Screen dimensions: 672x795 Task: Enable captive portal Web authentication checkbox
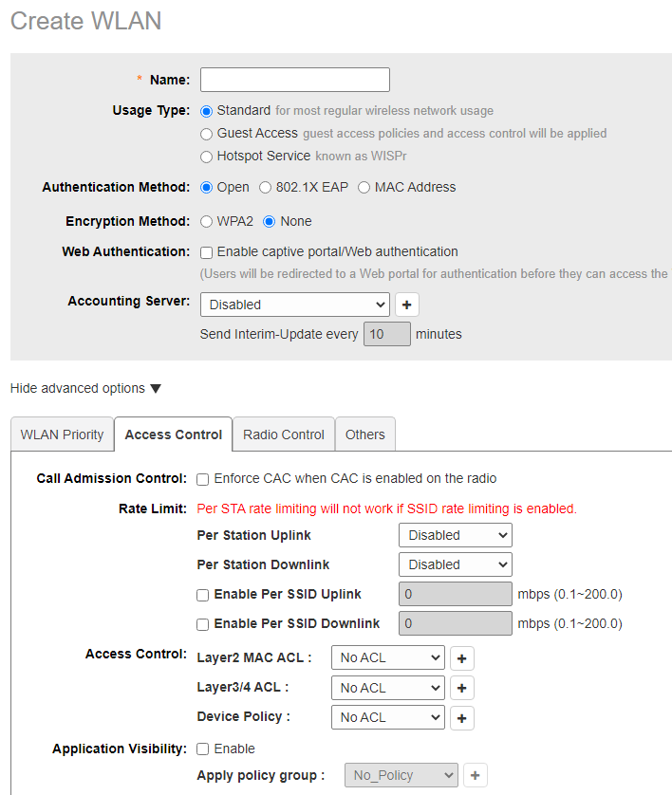[206, 252]
